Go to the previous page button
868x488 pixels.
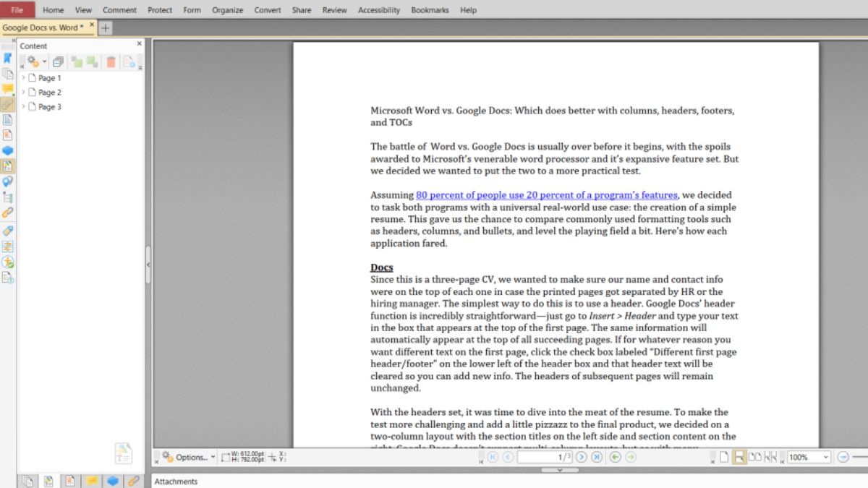click(x=508, y=457)
